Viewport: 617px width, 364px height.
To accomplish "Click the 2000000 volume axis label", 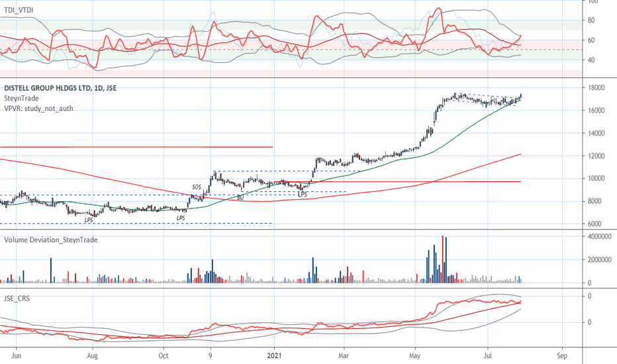I will coord(600,259).
